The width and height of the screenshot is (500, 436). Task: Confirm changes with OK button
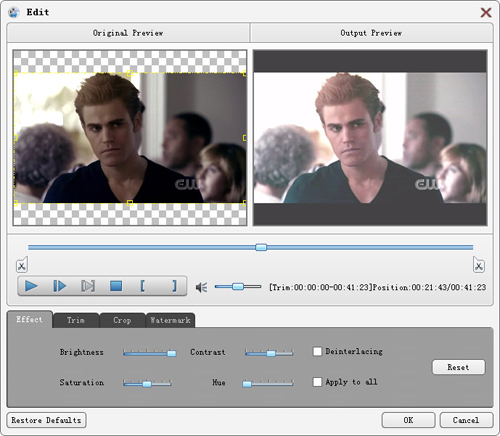(408, 420)
